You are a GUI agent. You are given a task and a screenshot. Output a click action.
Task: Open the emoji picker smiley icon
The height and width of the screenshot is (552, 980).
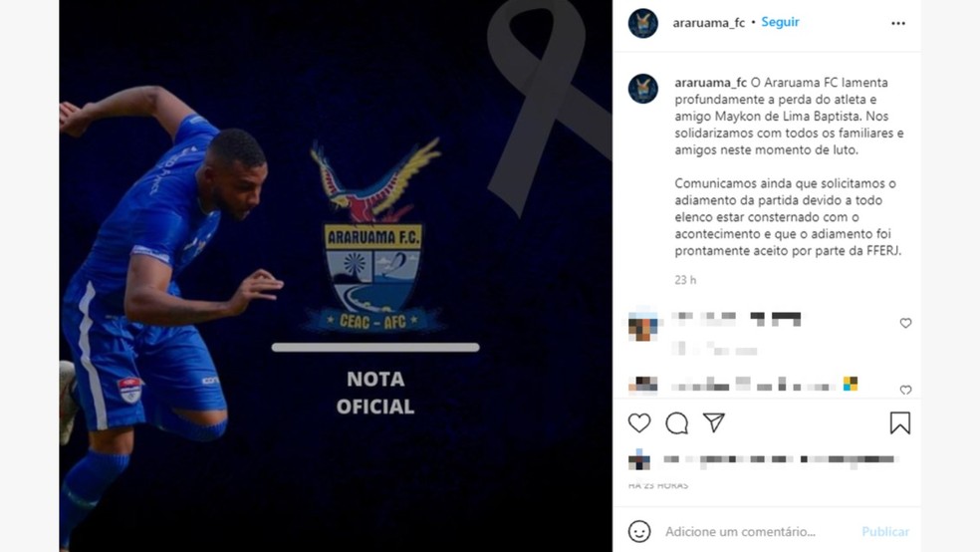[x=638, y=531]
